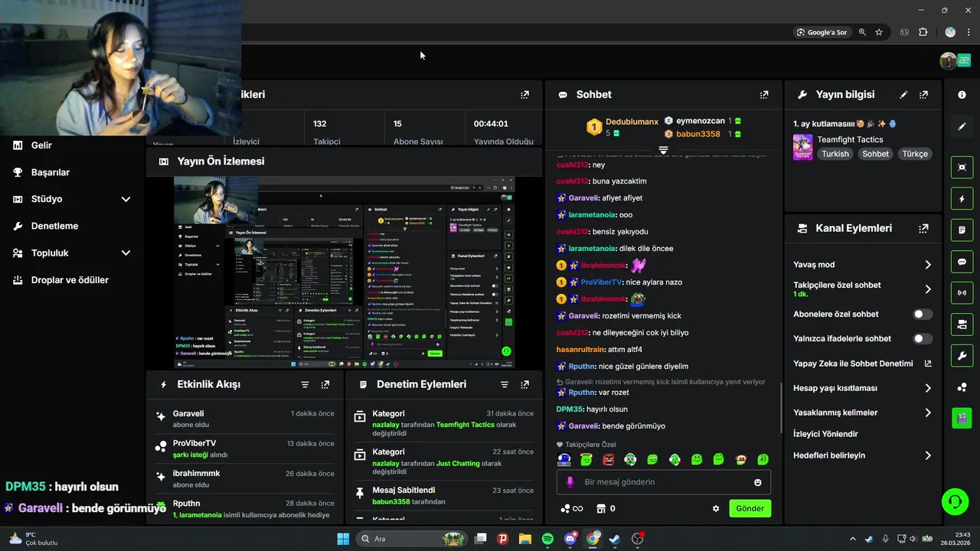Click the Turkish tag chip
The image size is (980, 551).
(x=835, y=154)
